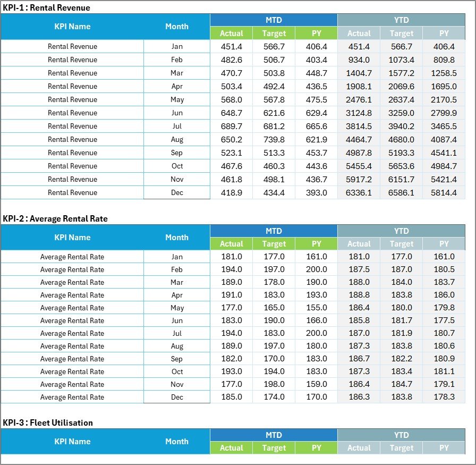Select Average Rental Rate May YTD PY 179.8

(x=444, y=308)
